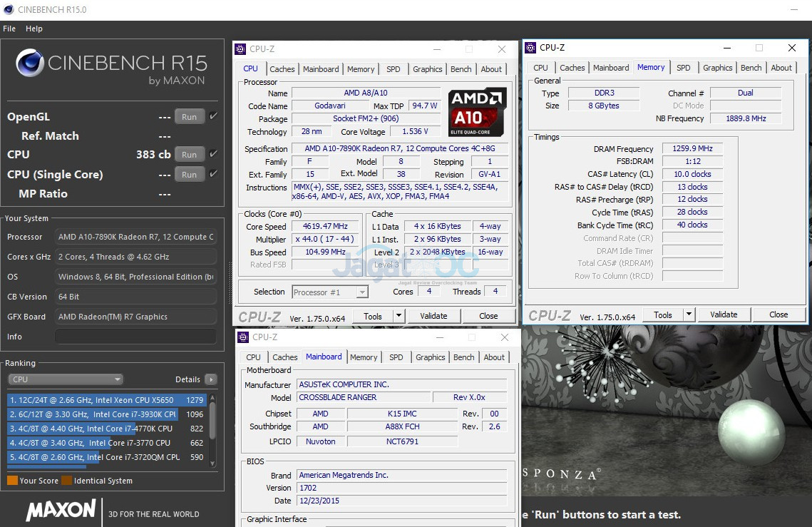The width and height of the screenshot is (812, 527).
Task: Select the Intel Core i7-4770K ranking row
Action: (x=107, y=429)
